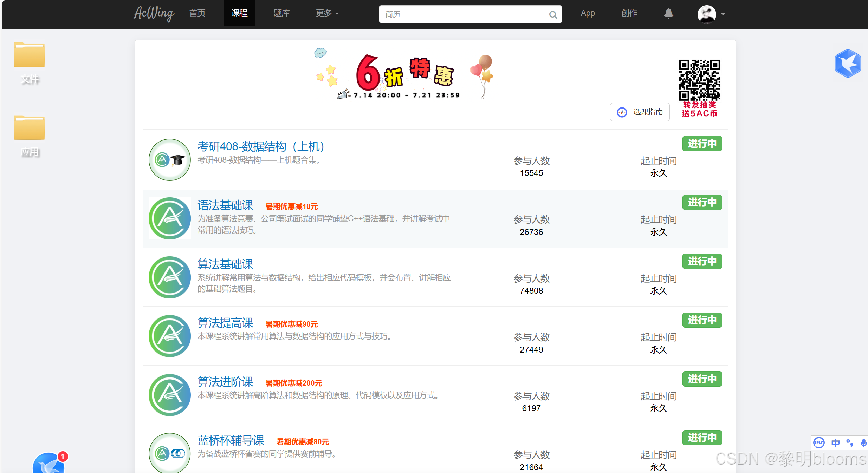The image size is (868, 473).
Task: Open the 算法提高课 course link
Action: pyautogui.click(x=225, y=323)
